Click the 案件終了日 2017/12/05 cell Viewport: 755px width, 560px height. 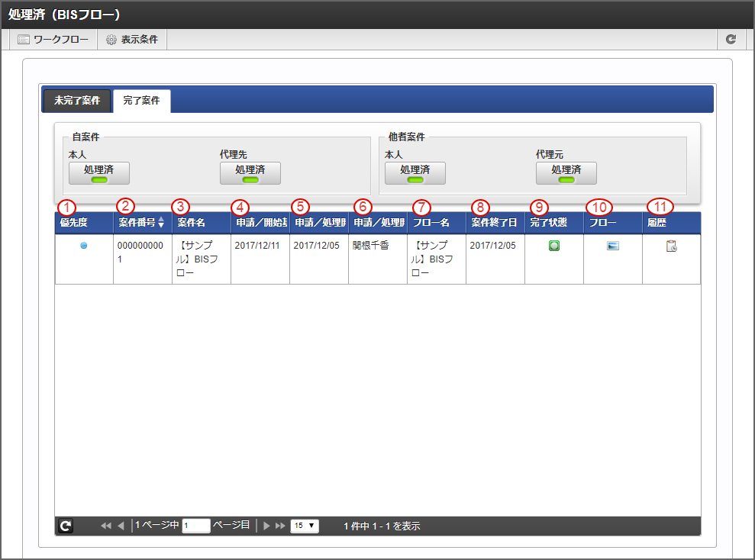coord(495,259)
